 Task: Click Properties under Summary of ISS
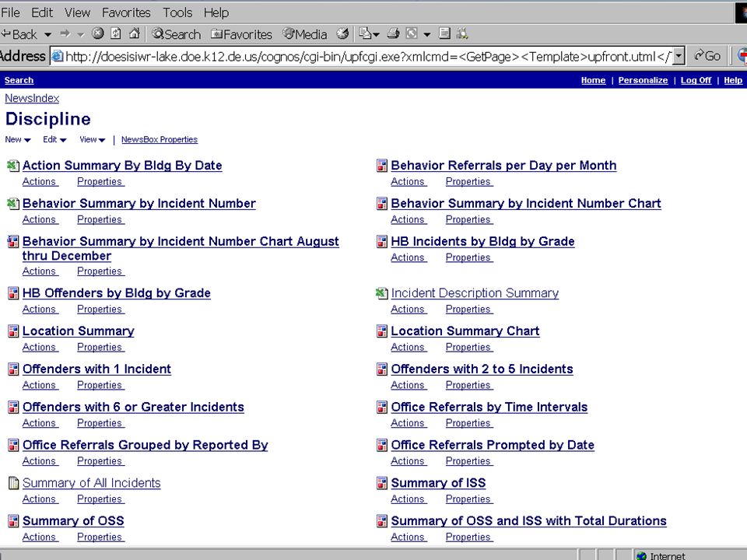468,499
